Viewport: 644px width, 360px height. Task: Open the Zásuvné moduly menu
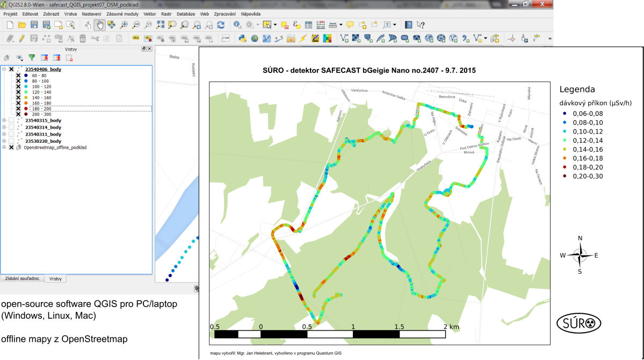click(x=122, y=14)
